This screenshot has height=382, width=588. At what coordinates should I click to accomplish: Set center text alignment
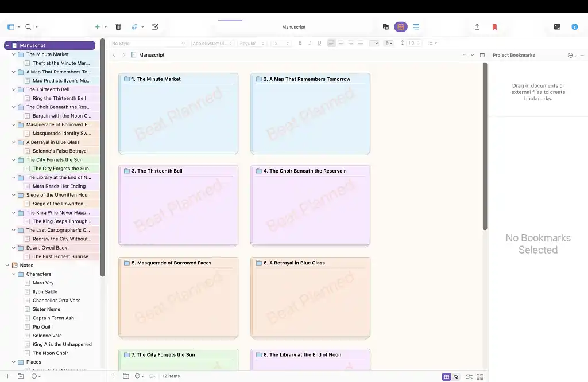[341, 43]
